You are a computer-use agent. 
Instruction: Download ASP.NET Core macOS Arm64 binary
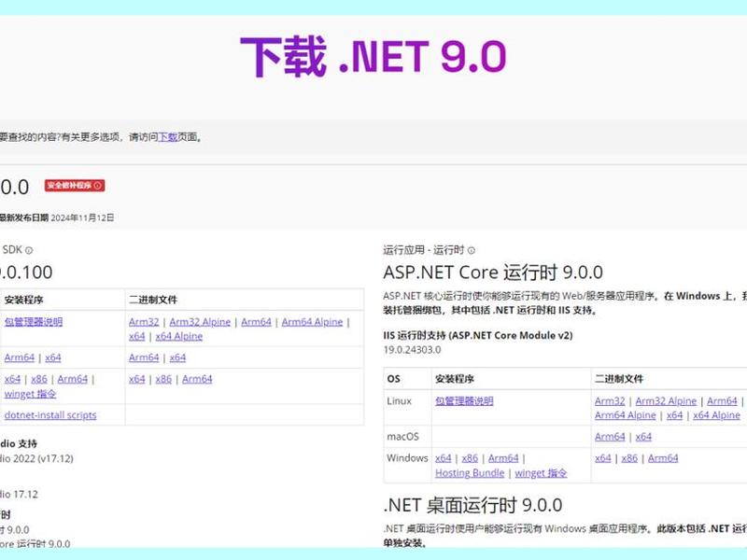point(610,437)
